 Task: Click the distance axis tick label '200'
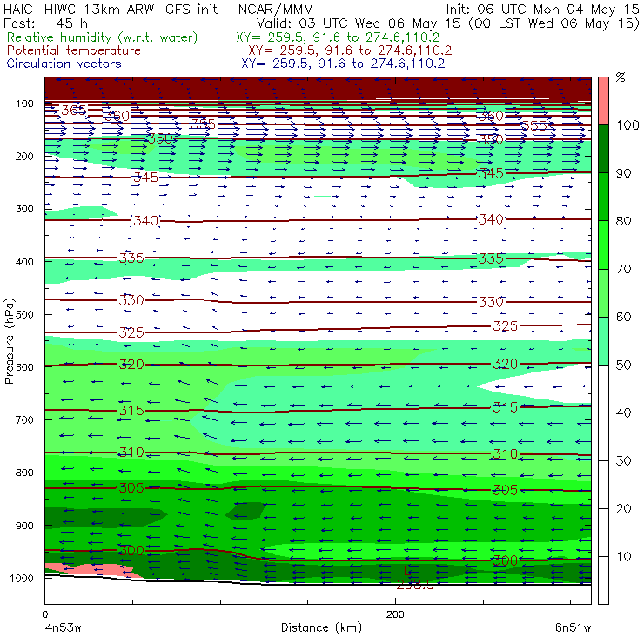pos(395,614)
